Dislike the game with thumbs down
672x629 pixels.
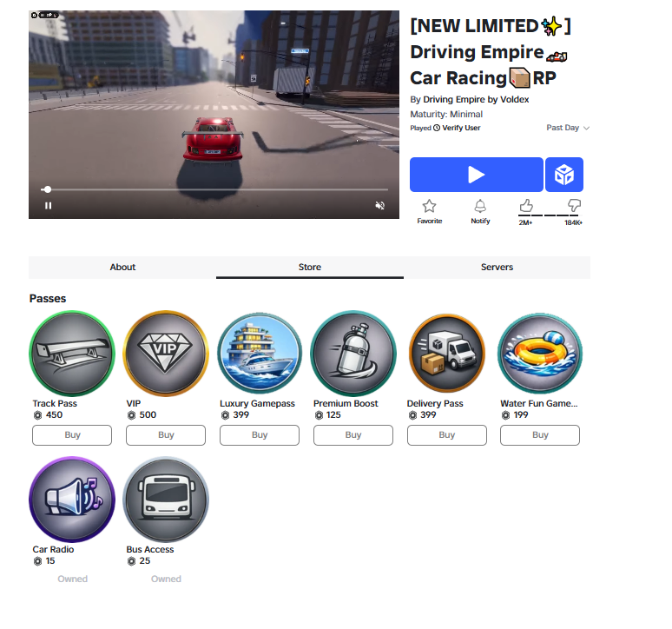pos(574,205)
